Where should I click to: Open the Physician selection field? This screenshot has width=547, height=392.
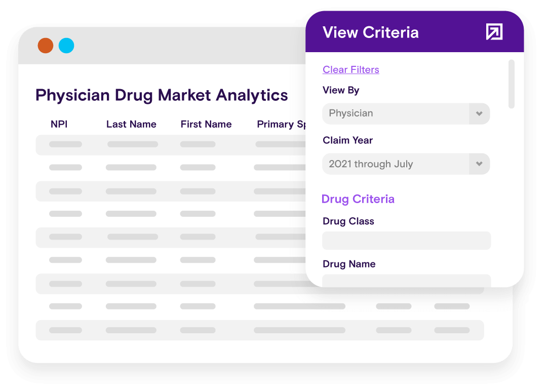(396, 113)
